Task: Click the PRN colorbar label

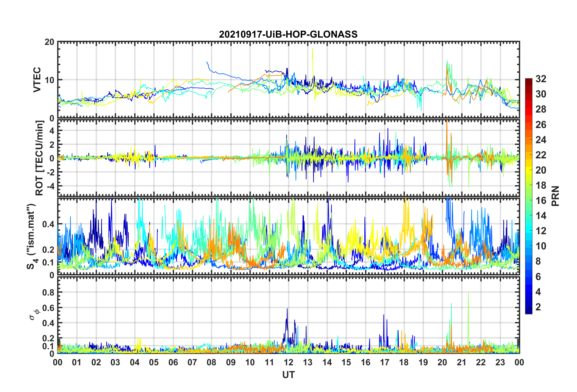Action: tap(555, 196)
